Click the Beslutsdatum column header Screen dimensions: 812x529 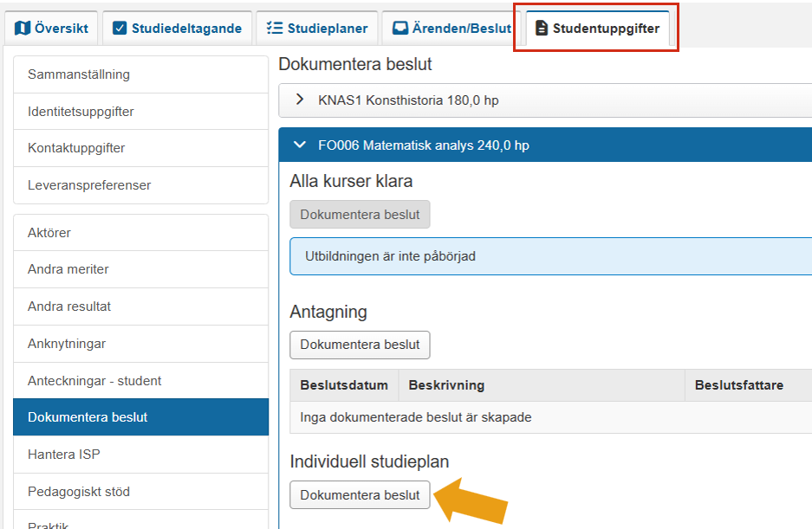point(344,385)
